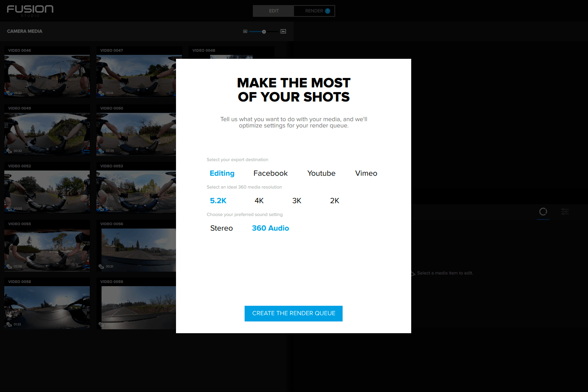Click the large thumbnail size icon
This screenshot has width=588, height=392.
(283, 31)
